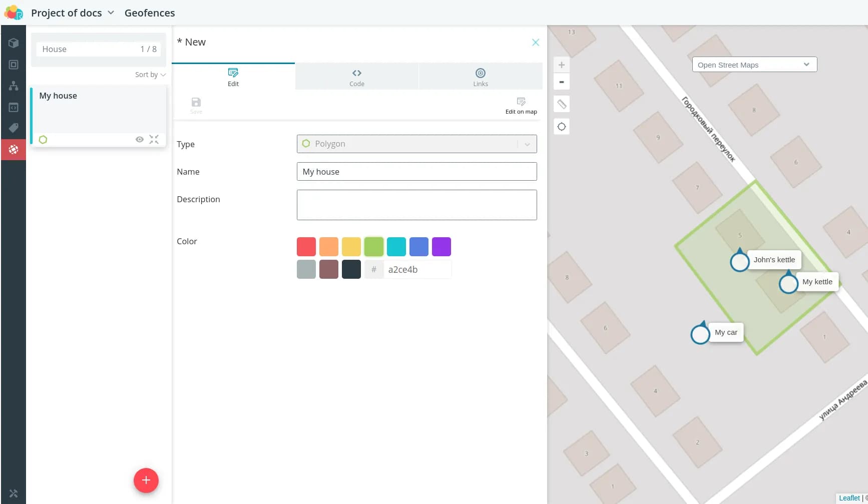Click the geofences globe icon in sidebar
Image resolution: width=868 pixels, height=504 pixels.
(14, 149)
